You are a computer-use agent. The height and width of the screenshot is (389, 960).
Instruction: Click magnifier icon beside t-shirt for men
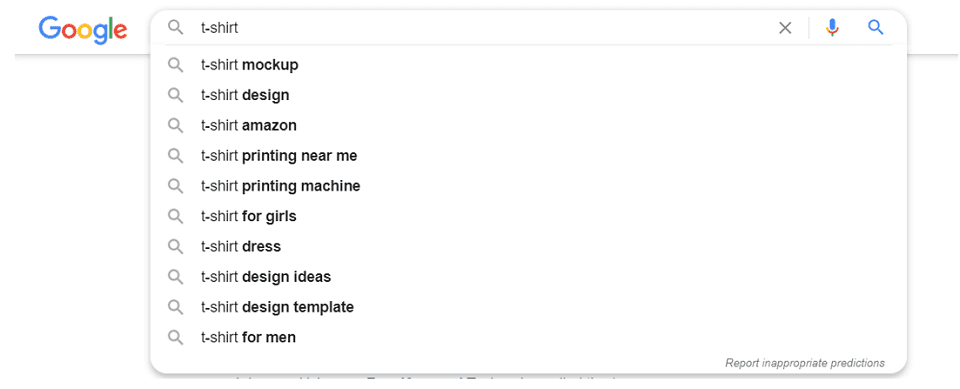(x=176, y=337)
